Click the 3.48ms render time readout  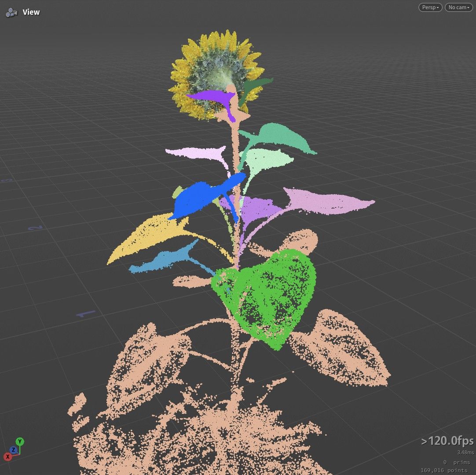pos(465,453)
